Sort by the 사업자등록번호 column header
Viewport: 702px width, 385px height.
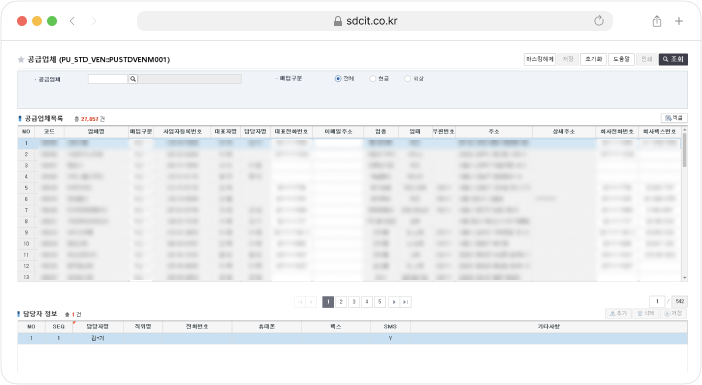(182, 132)
